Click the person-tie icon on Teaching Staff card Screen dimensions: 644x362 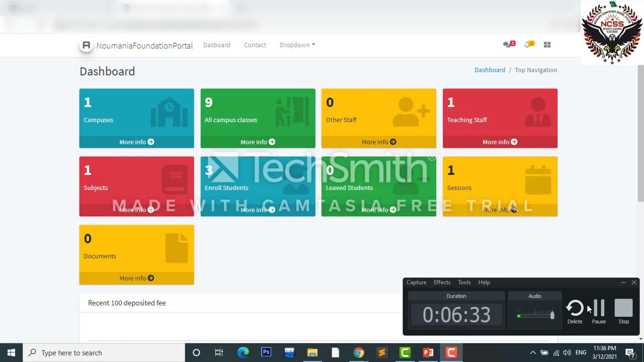[538, 112]
